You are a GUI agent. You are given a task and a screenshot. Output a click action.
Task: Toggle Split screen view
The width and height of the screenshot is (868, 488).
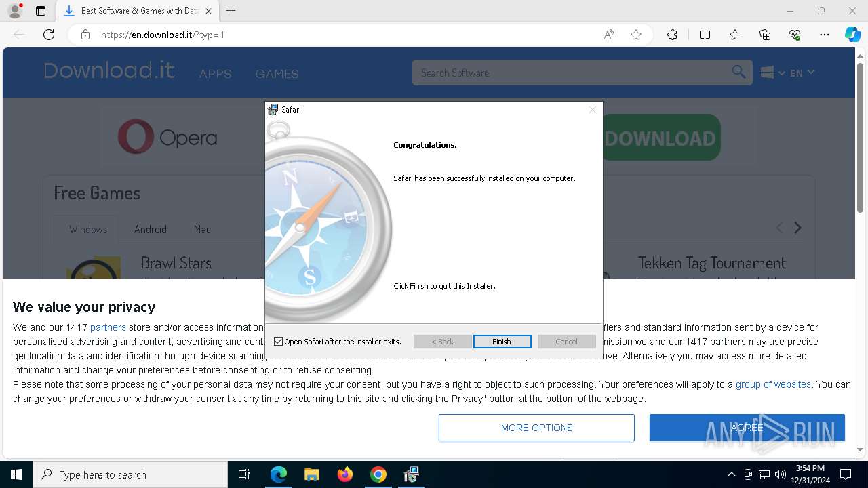click(x=705, y=35)
